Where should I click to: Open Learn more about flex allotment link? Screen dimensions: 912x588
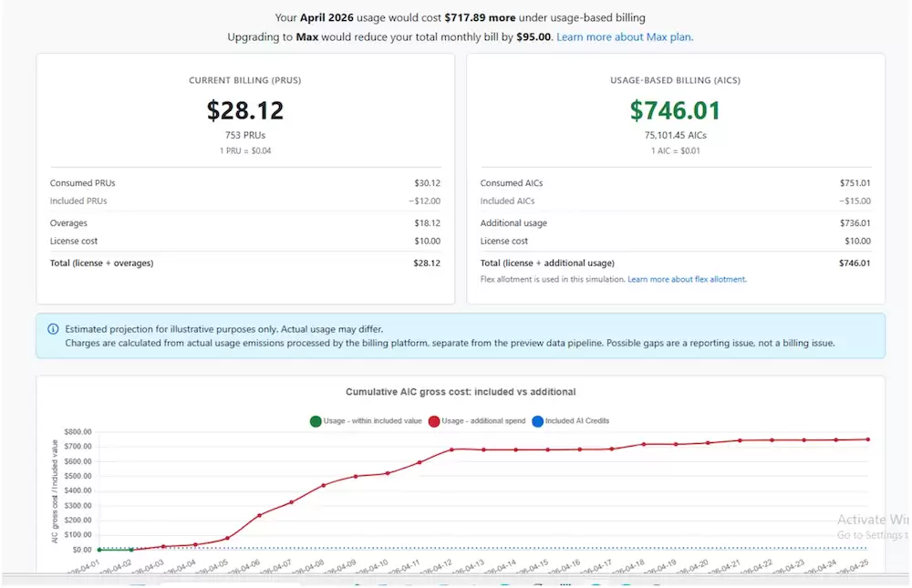(687, 279)
